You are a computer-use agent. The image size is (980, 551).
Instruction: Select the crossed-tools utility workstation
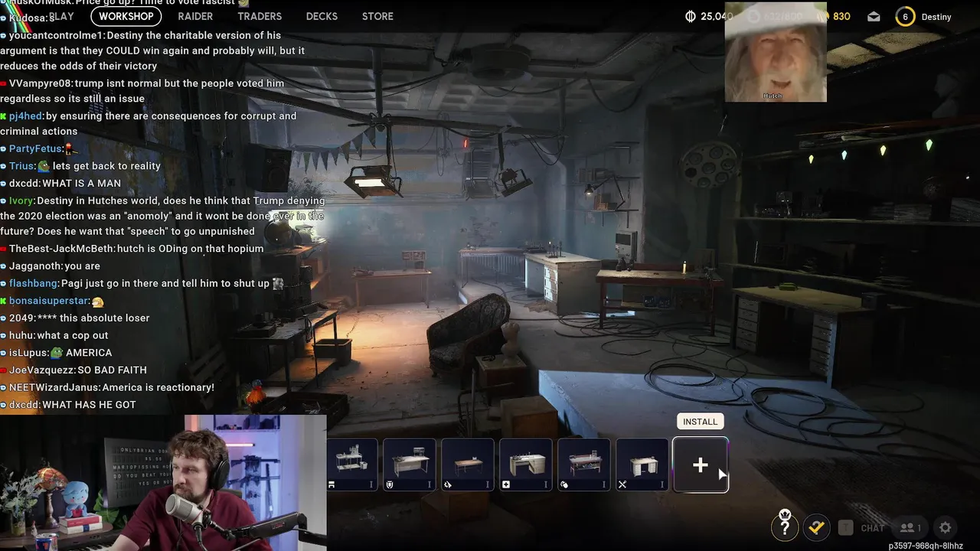coord(642,465)
